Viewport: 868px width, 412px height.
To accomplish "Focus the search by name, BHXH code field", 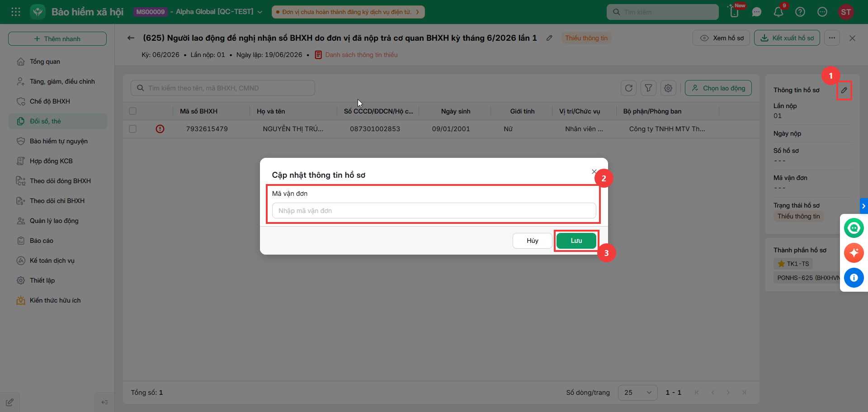I will click(223, 88).
